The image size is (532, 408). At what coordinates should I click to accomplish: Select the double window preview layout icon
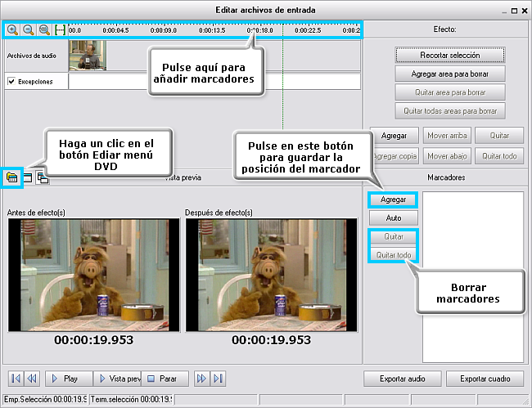click(43, 177)
